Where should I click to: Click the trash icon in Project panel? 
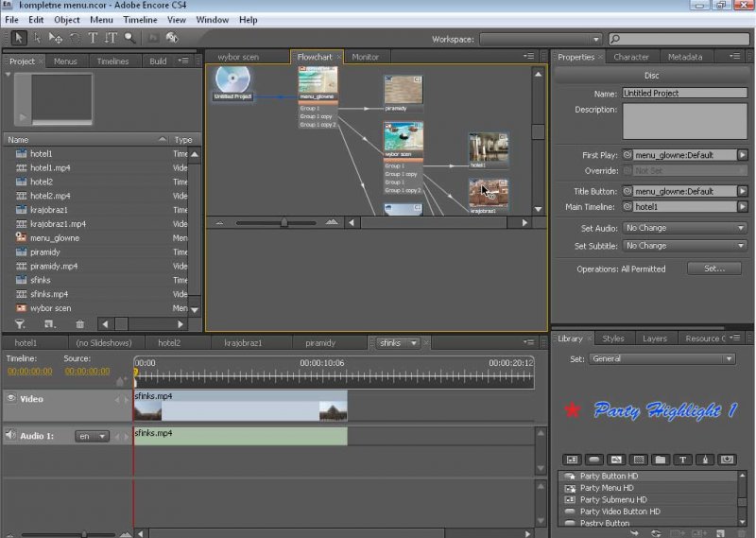(x=79, y=324)
